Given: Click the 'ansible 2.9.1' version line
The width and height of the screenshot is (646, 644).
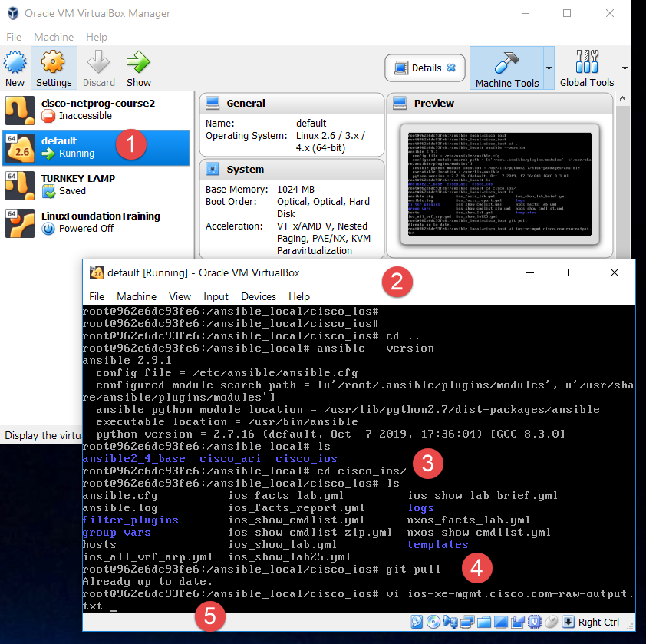Looking at the screenshot, I should [x=127, y=360].
